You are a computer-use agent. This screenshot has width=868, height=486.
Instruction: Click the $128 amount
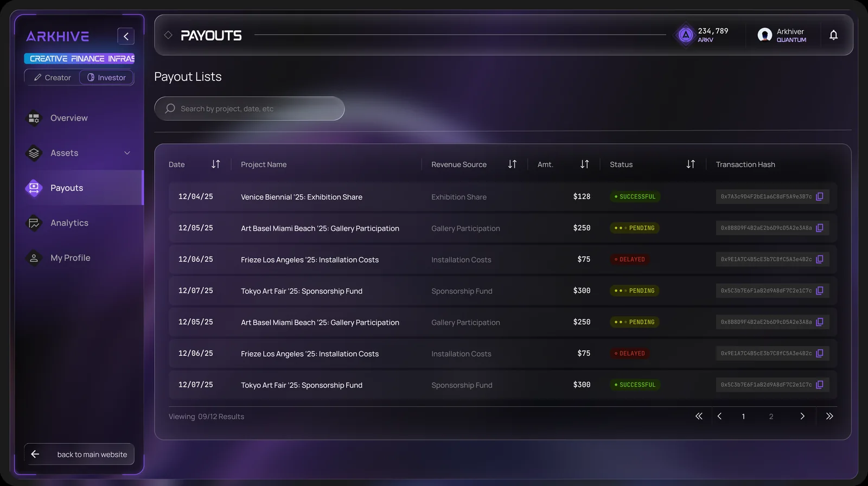click(582, 196)
